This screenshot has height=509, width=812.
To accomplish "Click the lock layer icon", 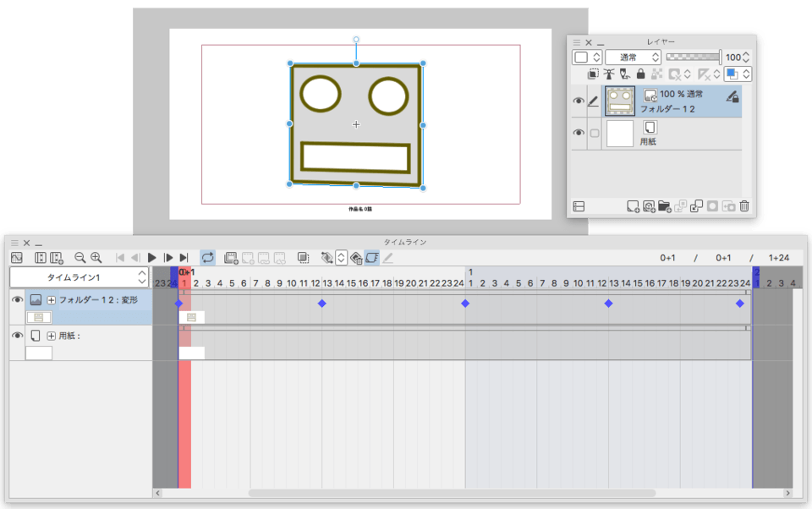I will 640,74.
